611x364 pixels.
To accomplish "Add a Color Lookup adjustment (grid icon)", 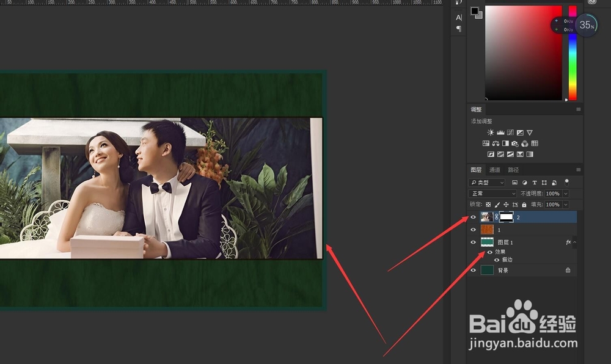I will click(535, 144).
